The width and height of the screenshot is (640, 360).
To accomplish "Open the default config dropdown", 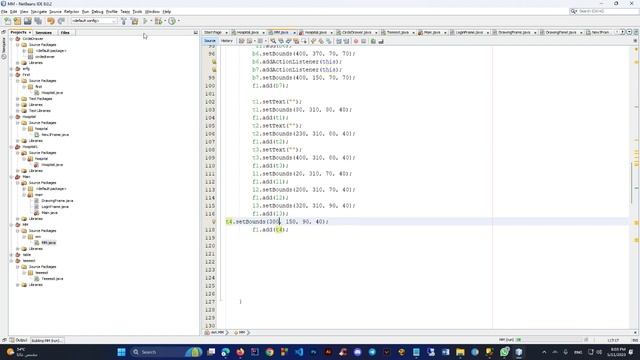I will (94, 21).
